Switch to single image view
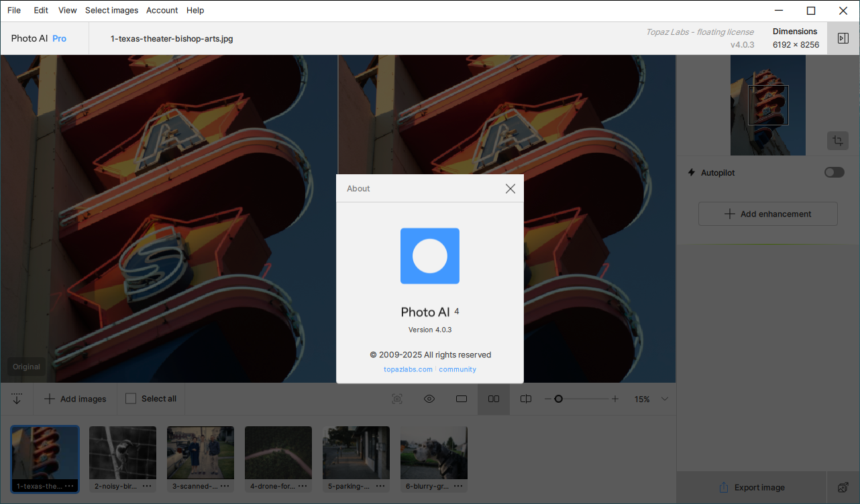Image resolution: width=860 pixels, height=504 pixels. 462,399
